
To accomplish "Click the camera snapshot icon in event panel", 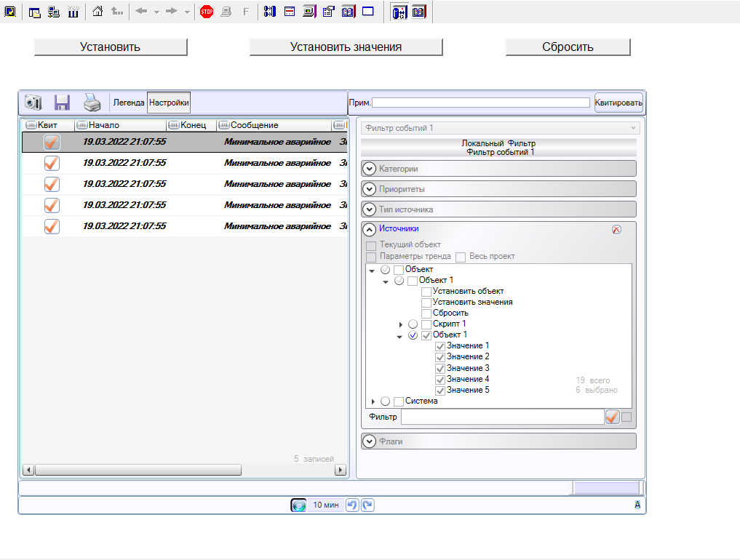I will [33, 103].
